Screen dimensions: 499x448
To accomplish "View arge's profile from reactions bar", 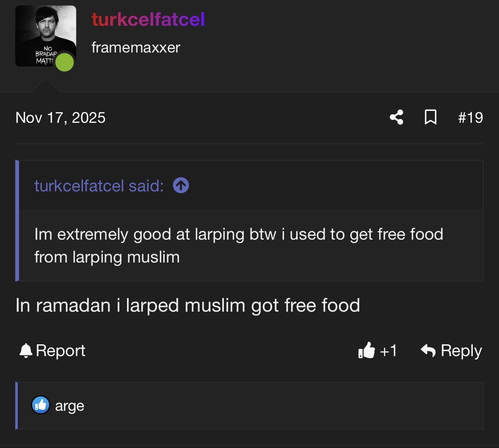I will pyautogui.click(x=70, y=406).
